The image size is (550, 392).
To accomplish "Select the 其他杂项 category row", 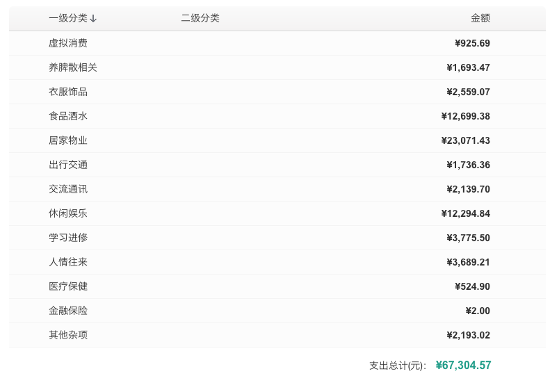I will 68,335.
